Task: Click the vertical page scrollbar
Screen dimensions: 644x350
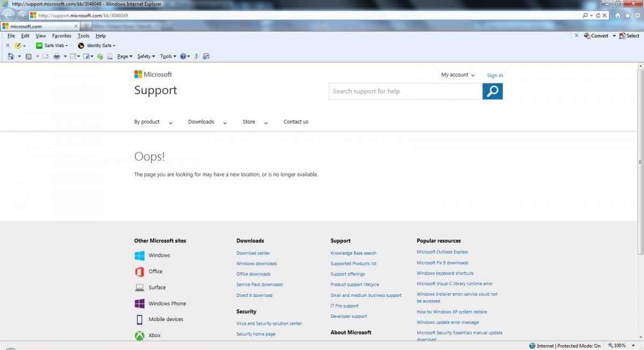Action: (x=640, y=161)
